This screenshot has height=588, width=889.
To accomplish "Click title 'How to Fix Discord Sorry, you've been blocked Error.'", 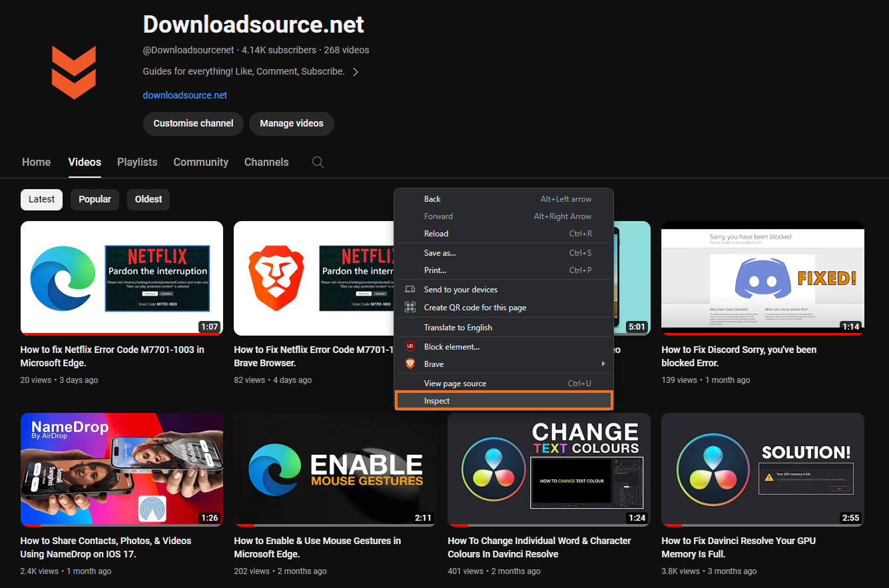I will point(739,356).
